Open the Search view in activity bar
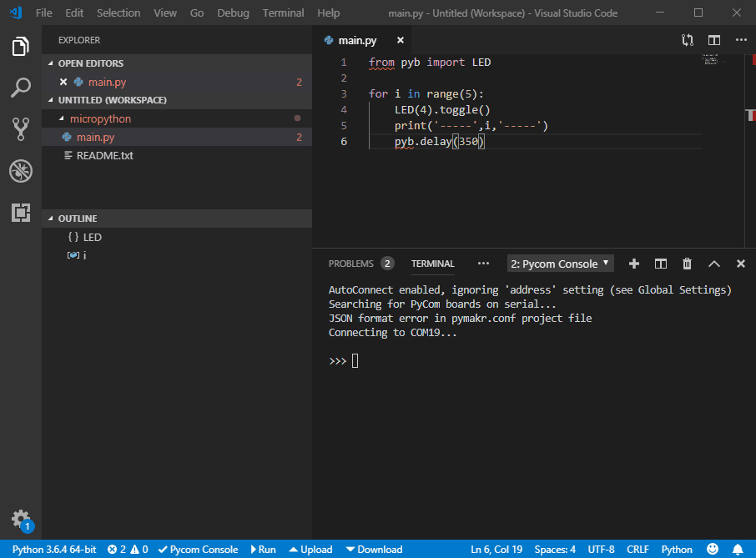The height and width of the screenshot is (558, 756). pos(21,87)
